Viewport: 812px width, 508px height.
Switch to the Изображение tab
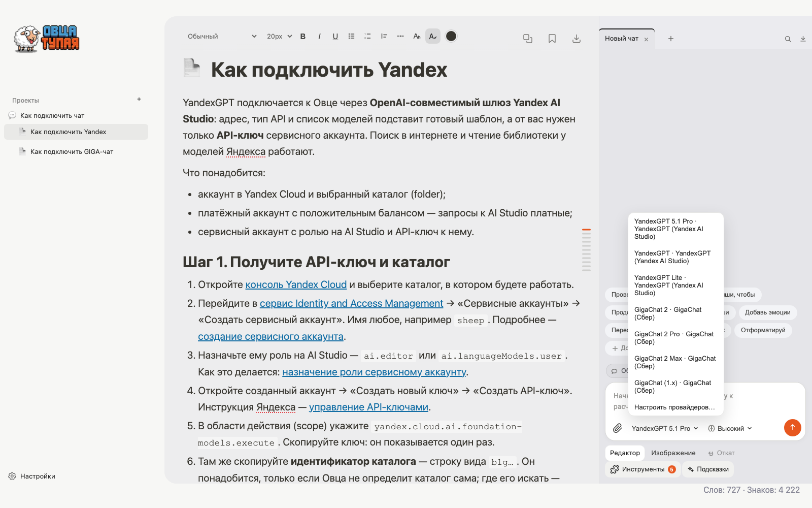pos(673,453)
